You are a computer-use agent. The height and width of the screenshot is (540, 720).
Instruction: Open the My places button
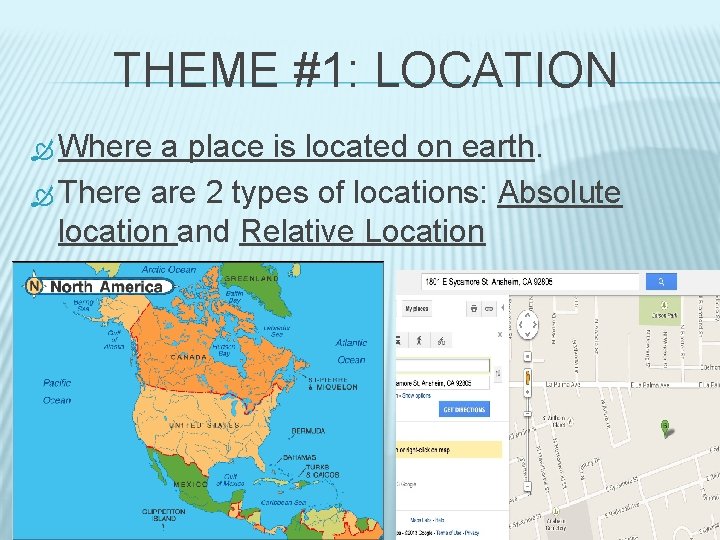[x=416, y=309]
